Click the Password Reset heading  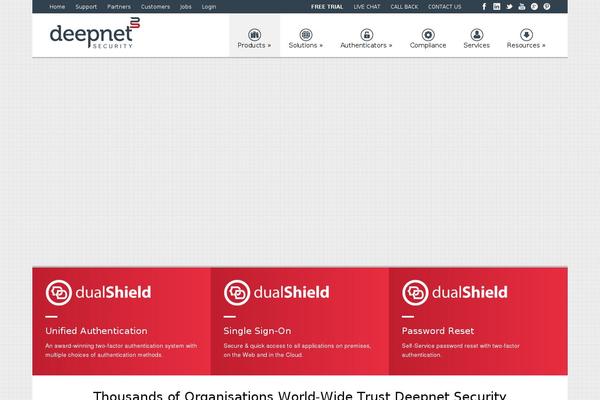pos(438,331)
